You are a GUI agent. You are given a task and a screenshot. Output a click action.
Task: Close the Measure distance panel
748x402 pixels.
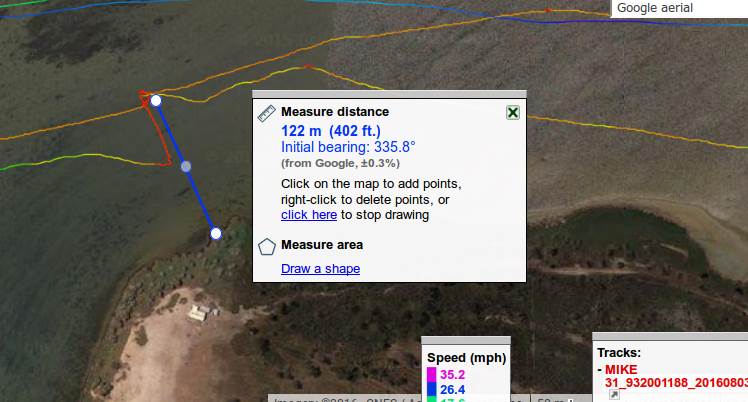click(x=513, y=113)
